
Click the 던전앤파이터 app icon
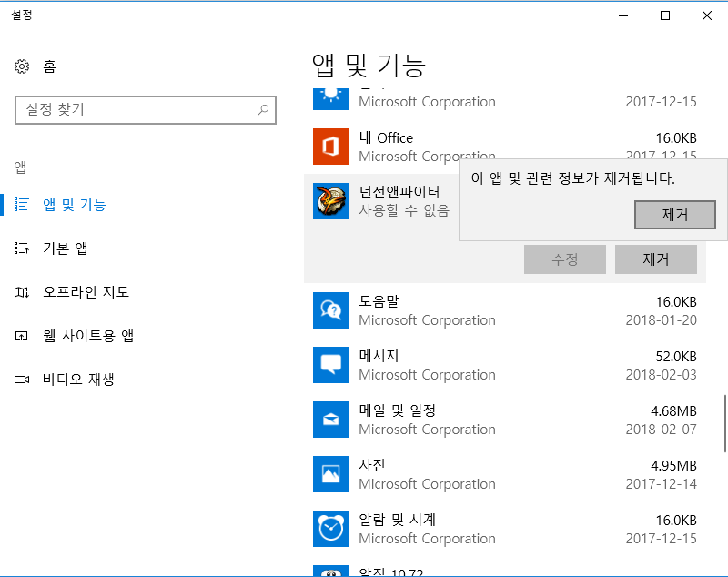pyautogui.click(x=330, y=201)
